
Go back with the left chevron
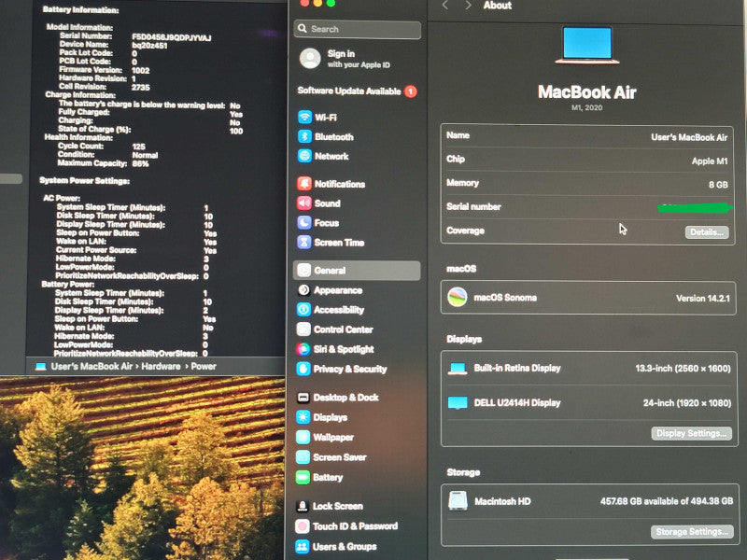tap(445, 6)
